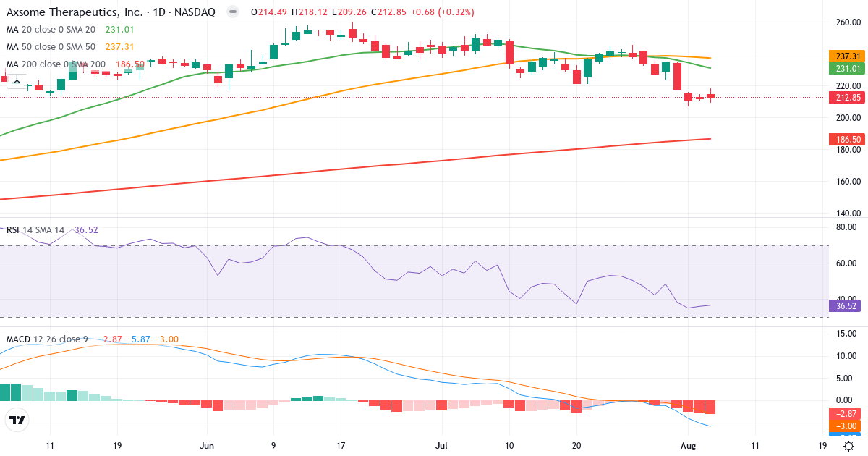Click the 237.31 orange price label
Screen dimensions: 868x456
(847, 56)
